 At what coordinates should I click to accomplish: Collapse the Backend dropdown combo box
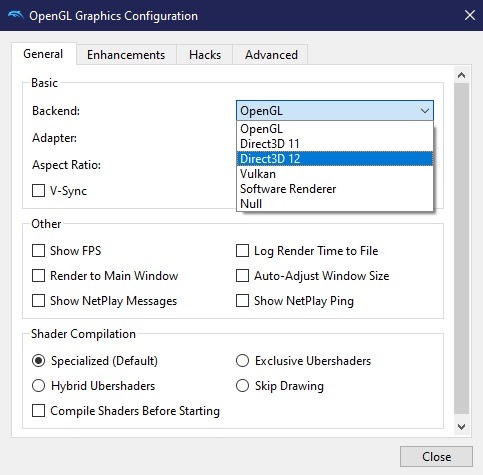pos(335,111)
